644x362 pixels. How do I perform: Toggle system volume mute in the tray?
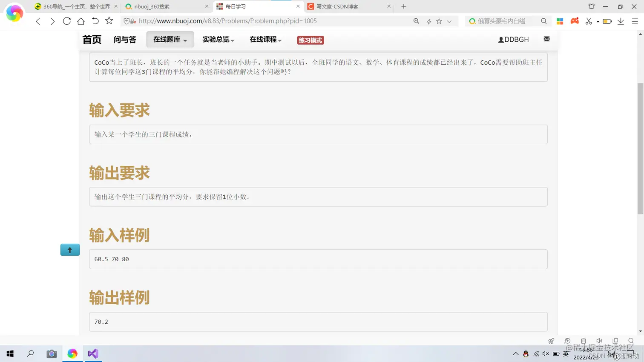tap(546, 353)
